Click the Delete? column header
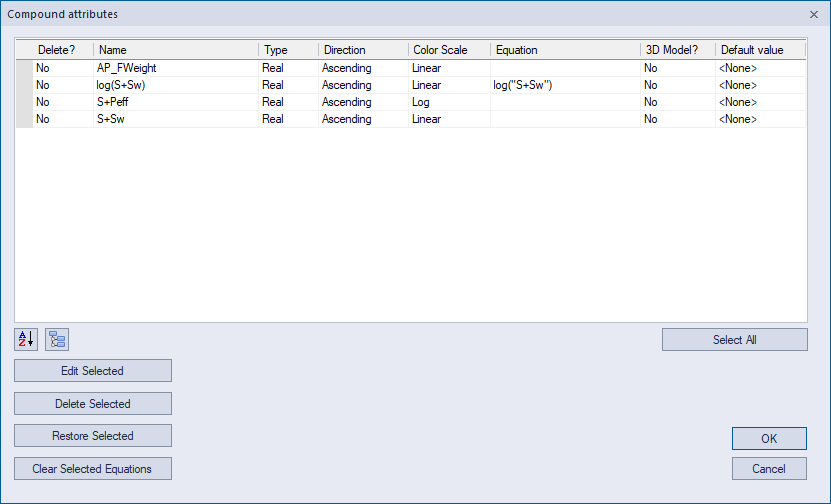Viewport: 831px width, 504px height. point(55,50)
